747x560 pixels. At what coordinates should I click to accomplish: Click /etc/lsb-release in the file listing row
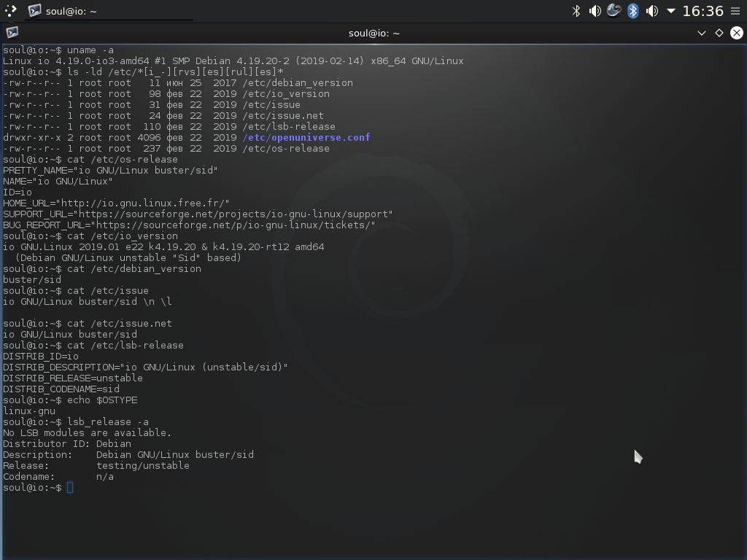click(x=289, y=127)
